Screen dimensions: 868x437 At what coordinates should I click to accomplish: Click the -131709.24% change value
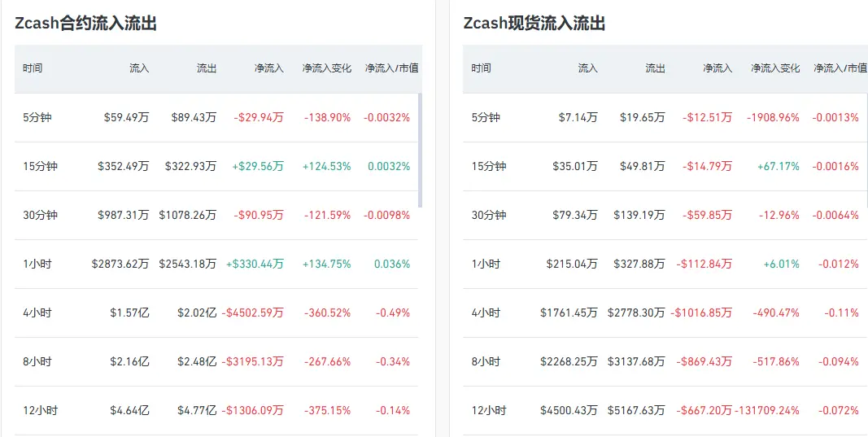coord(766,410)
